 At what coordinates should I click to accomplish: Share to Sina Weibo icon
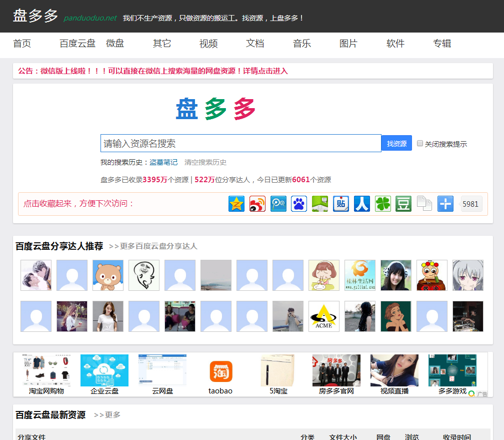click(x=257, y=204)
